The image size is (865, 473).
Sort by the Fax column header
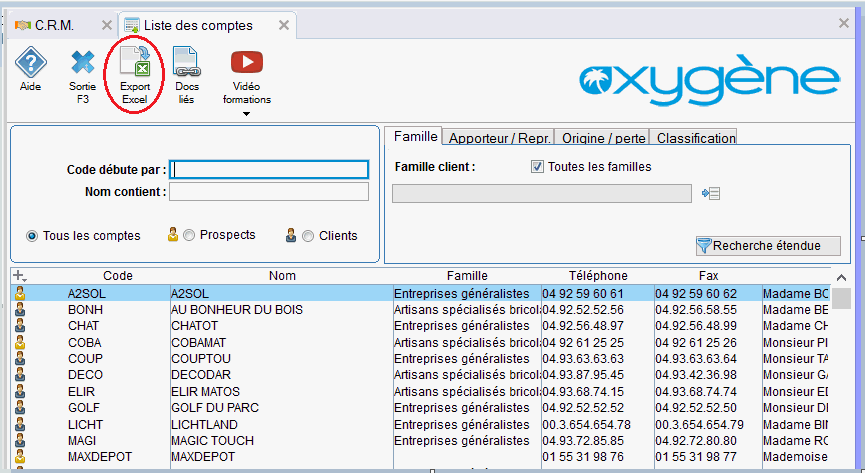[708, 275]
